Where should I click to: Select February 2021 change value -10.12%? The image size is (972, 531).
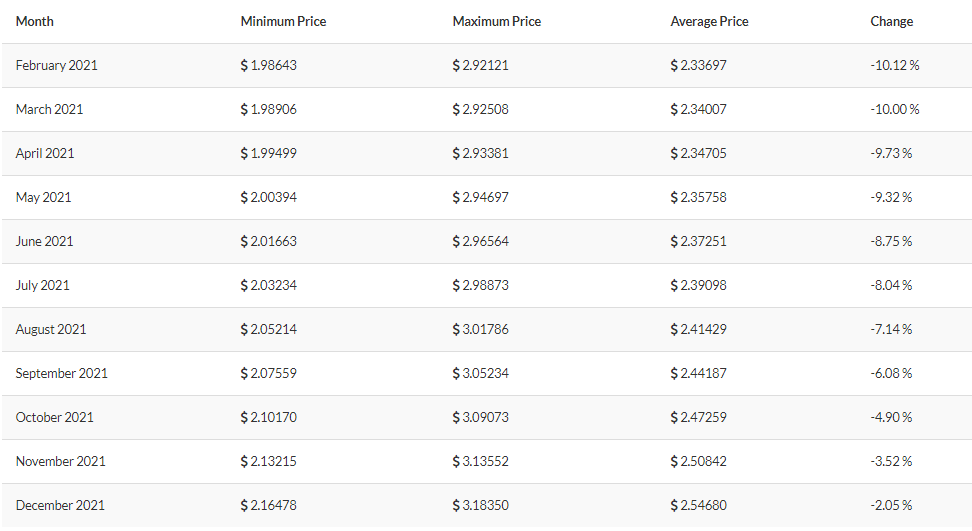tap(895, 66)
